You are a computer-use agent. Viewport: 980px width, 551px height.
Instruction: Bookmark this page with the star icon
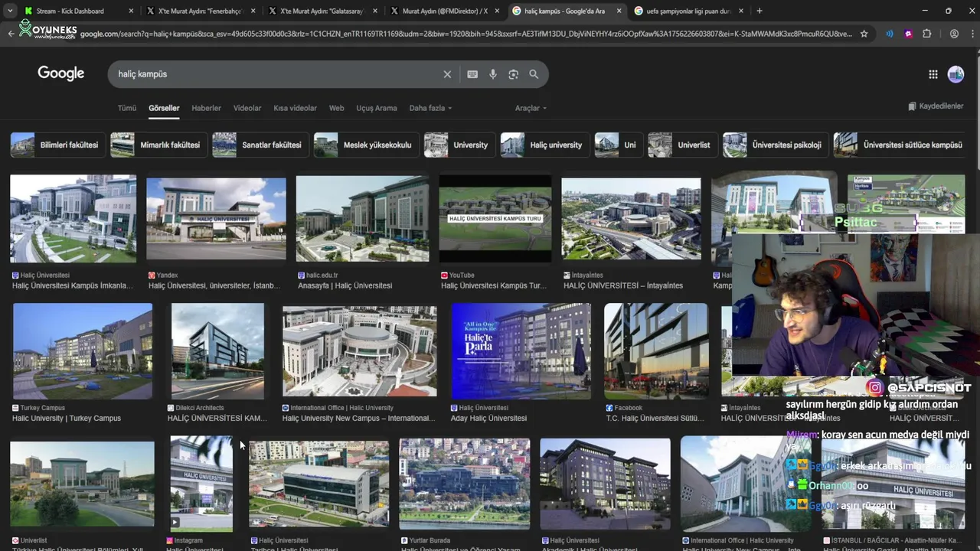[x=864, y=34]
